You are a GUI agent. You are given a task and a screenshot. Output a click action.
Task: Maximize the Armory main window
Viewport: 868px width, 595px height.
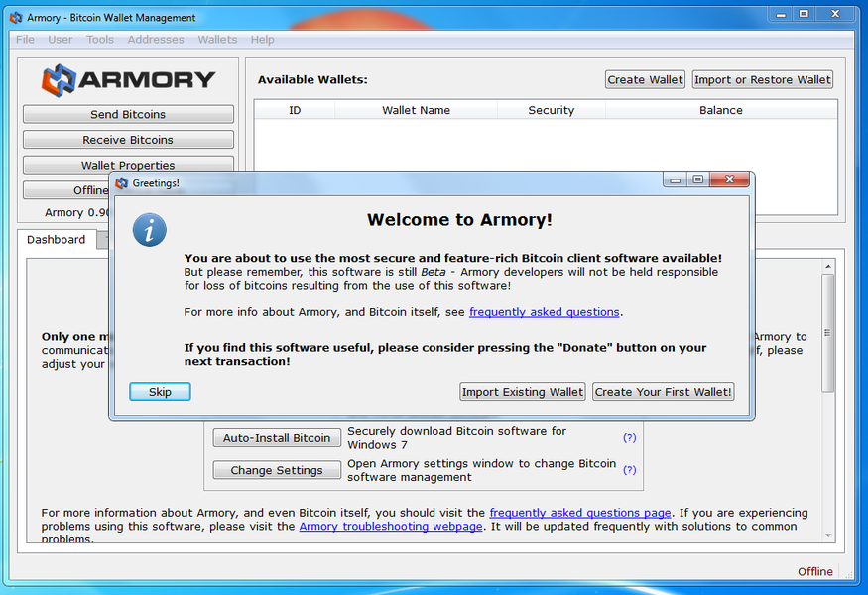click(x=804, y=14)
